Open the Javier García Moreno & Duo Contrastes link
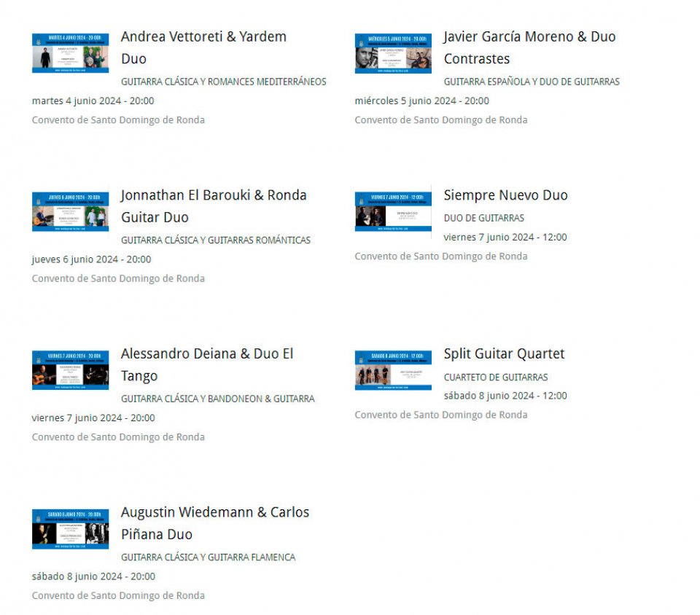Screen dimensions: 700x615 click(x=529, y=37)
